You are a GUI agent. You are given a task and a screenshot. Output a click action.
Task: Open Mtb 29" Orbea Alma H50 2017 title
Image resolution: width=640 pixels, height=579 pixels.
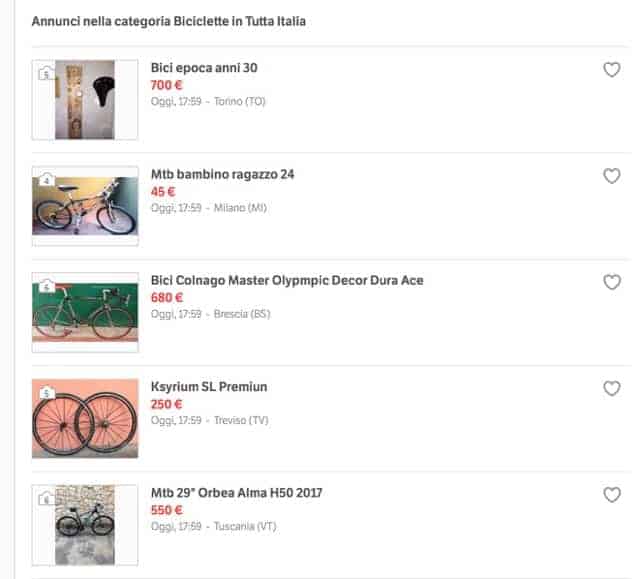coord(236,493)
